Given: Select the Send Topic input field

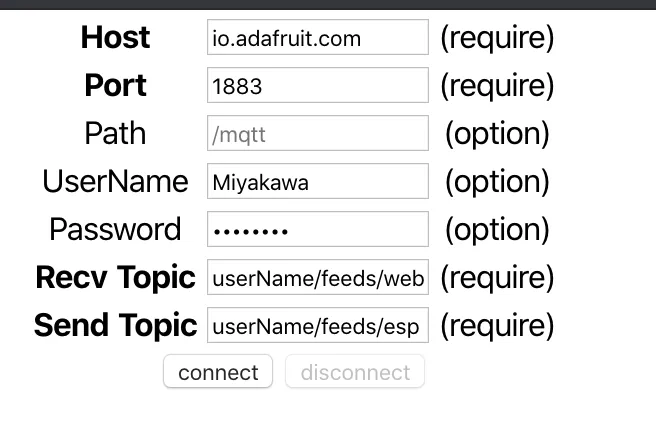Looking at the screenshot, I should click(x=317, y=326).
